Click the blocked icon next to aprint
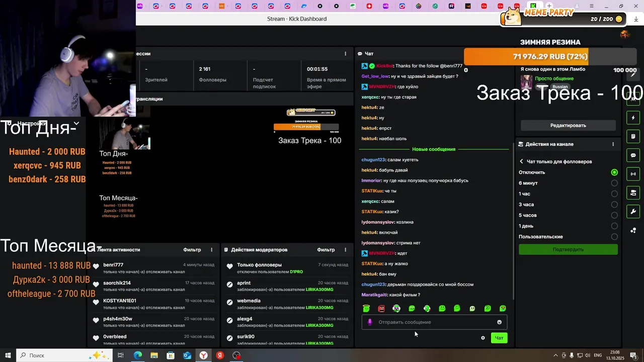Screen dimensions: 644x362 click(x=230, y=285)
